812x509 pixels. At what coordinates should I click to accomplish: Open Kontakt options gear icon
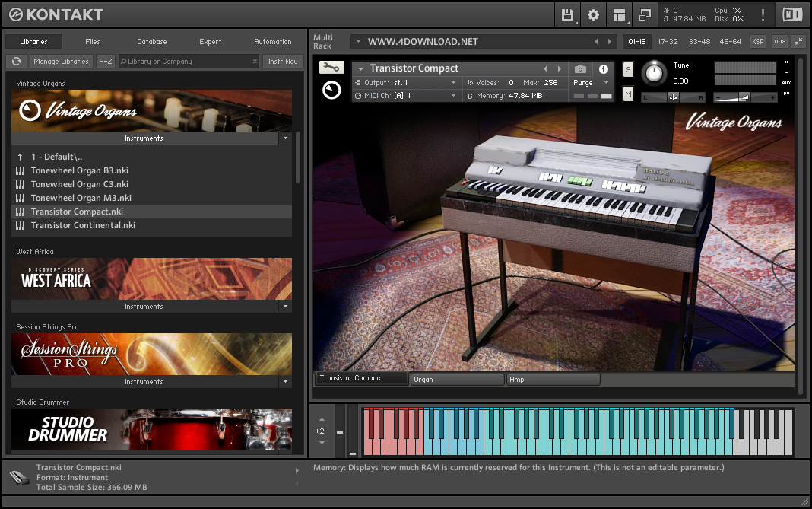593,15
